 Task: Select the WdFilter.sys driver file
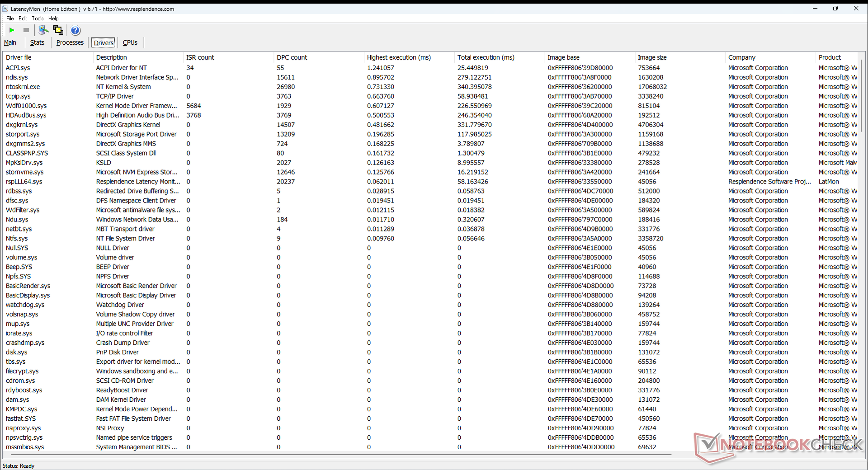[x=23, y=210]
